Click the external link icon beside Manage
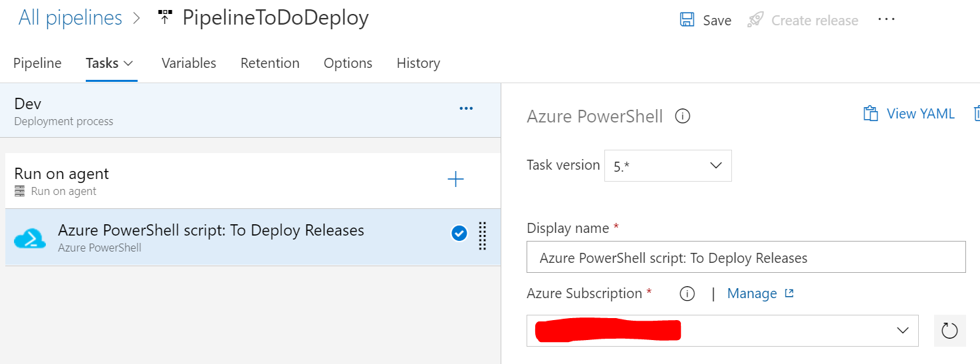980x364 pixels. tap(789, 293)
